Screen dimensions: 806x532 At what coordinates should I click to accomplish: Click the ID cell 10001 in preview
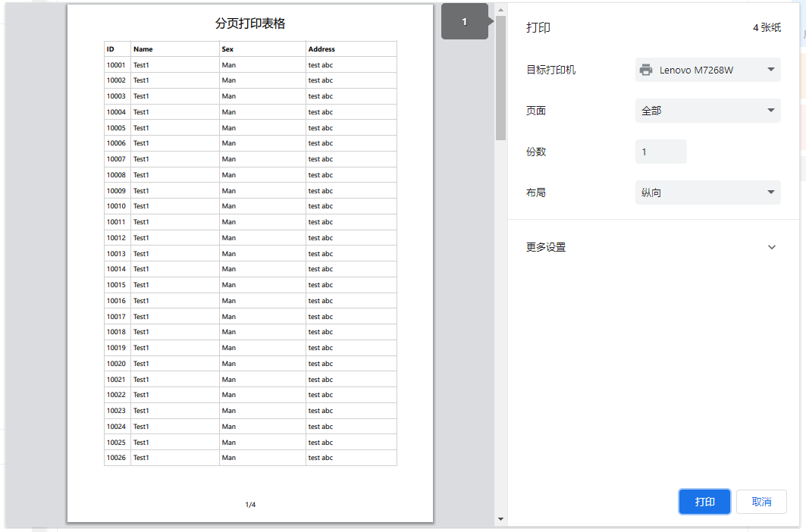tap(116, 65)
